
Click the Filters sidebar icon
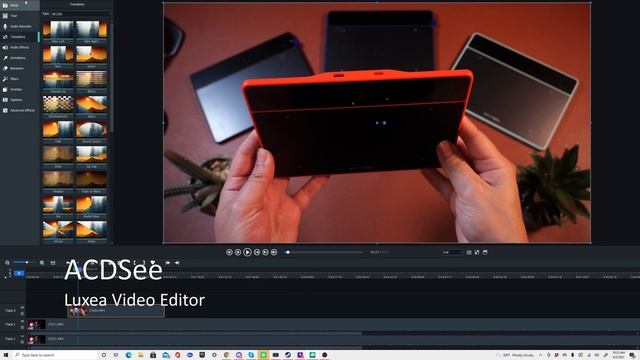pos(5,79)
